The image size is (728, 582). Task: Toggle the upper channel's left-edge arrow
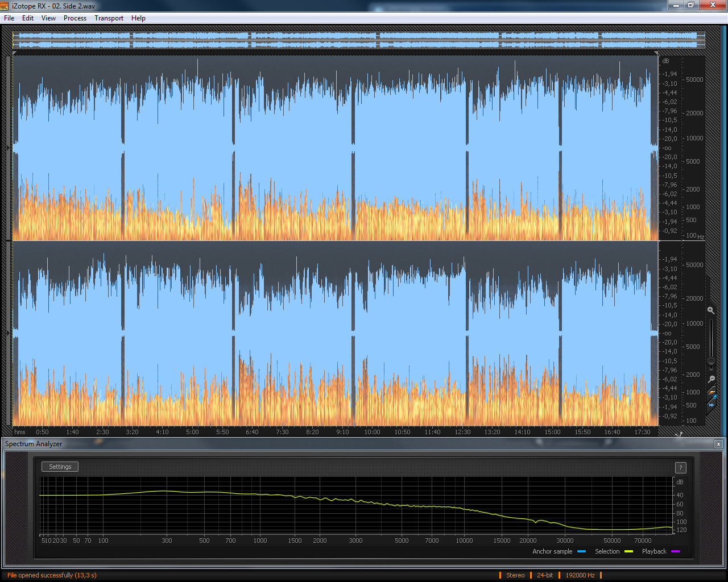[8, 148]
